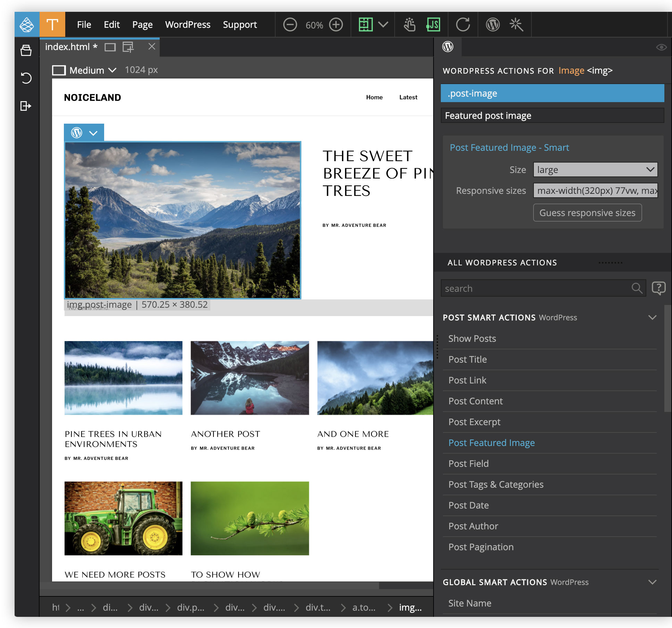Screen dimensions: 672x628
Task: Open WordPress icon in top toolbar
Action: point(493,25)
